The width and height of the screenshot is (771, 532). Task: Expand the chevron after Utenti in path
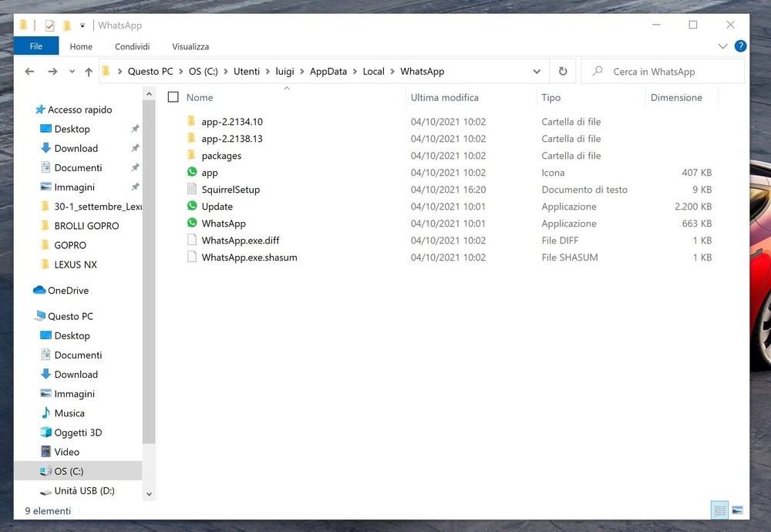pos(268,72)
